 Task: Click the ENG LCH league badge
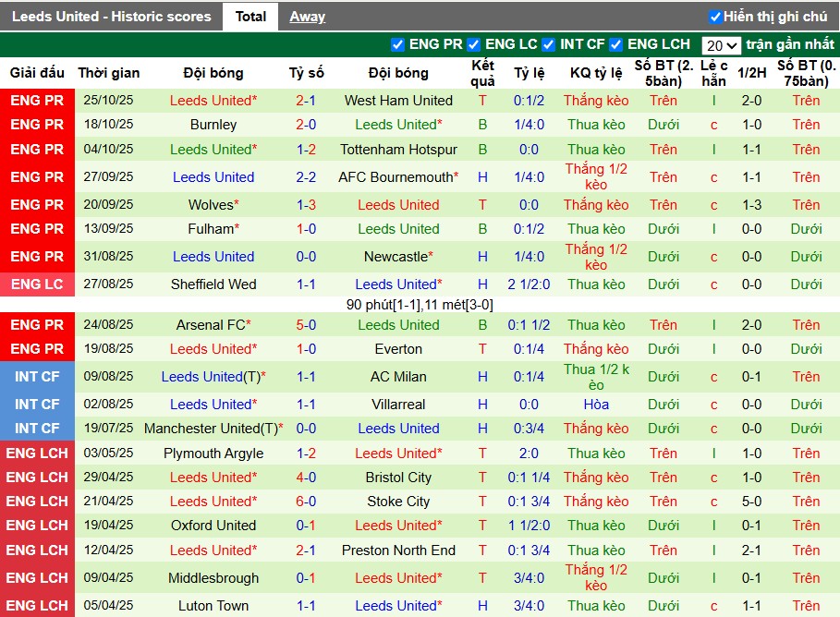pyautogui.click(x=37, y=453)
